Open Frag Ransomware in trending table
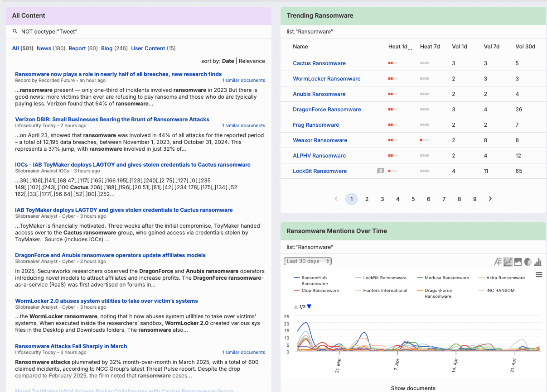The image size is (547, 392). [x=316, y=125]
